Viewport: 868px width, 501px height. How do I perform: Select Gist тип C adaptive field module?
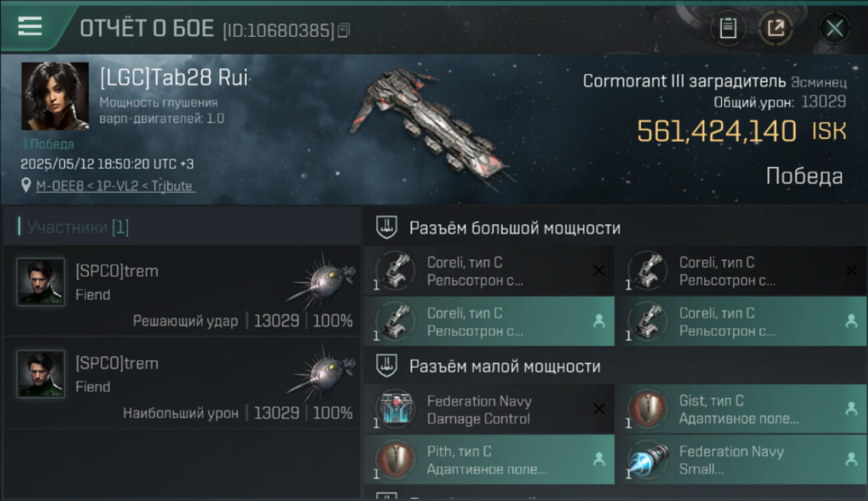pos(742,409)
